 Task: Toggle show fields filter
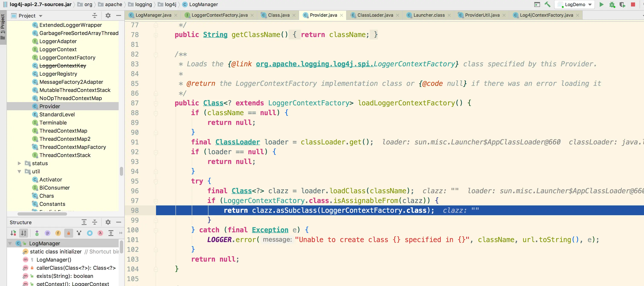point(58,233)
